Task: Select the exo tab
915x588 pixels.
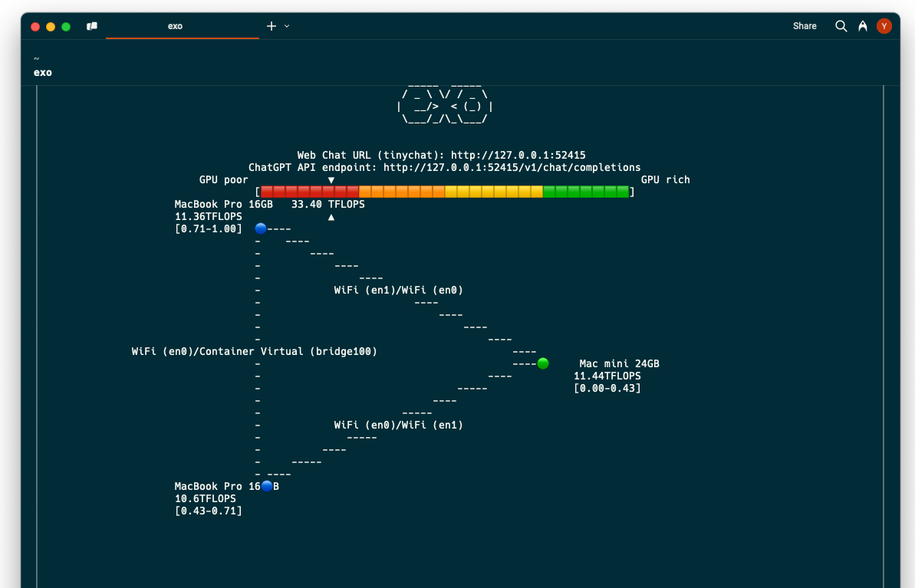Action: [182, 26]
